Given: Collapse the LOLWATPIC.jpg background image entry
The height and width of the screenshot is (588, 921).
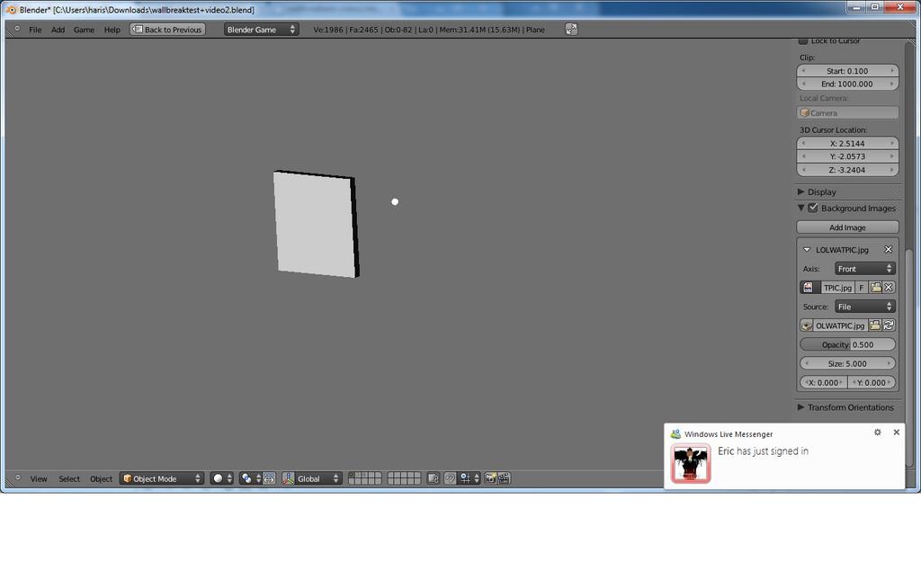Looking at the screenshot, I should point(807,250).
